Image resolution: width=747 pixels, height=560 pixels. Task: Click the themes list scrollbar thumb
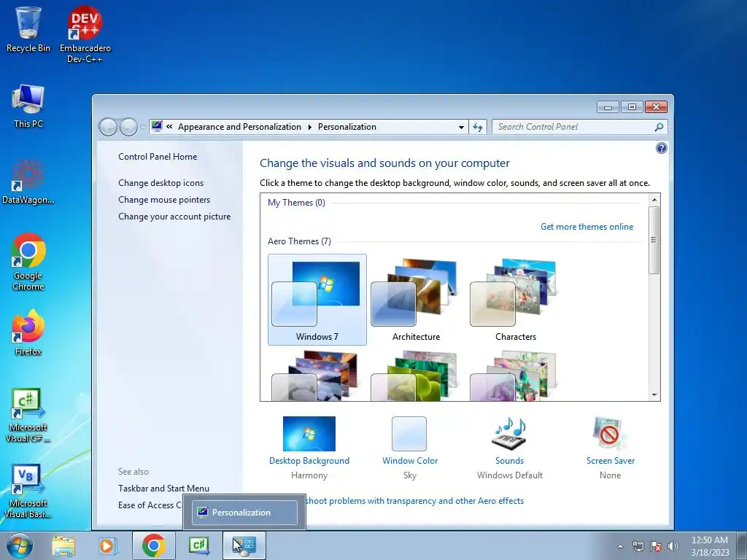[x=654, y=240]
